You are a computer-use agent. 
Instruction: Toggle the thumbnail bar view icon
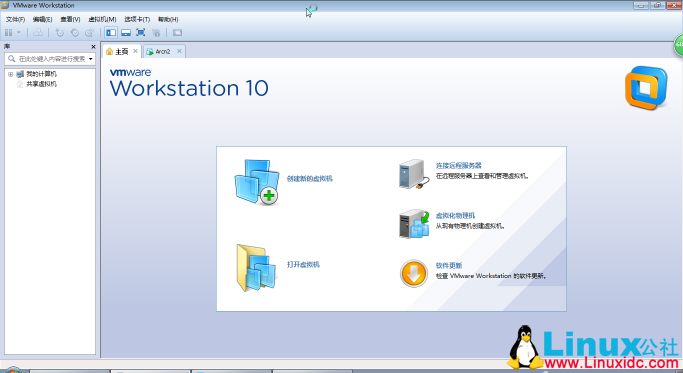126,33
